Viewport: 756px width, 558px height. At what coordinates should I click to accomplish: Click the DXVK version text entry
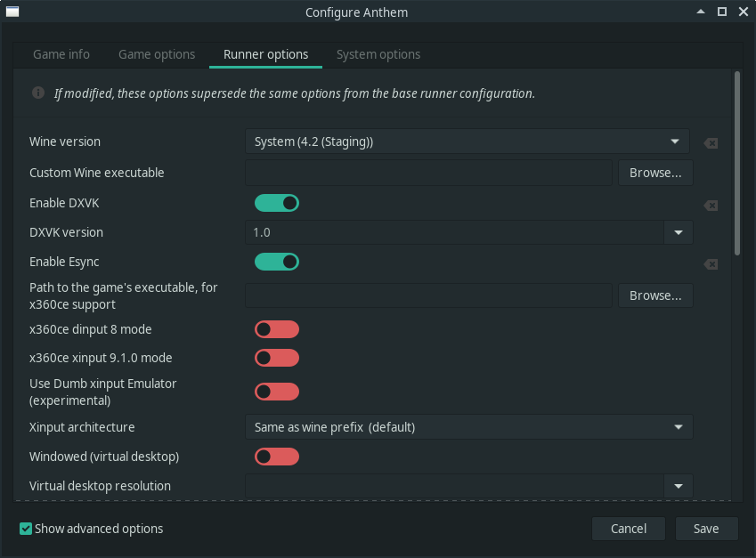[x=455, y=232]
